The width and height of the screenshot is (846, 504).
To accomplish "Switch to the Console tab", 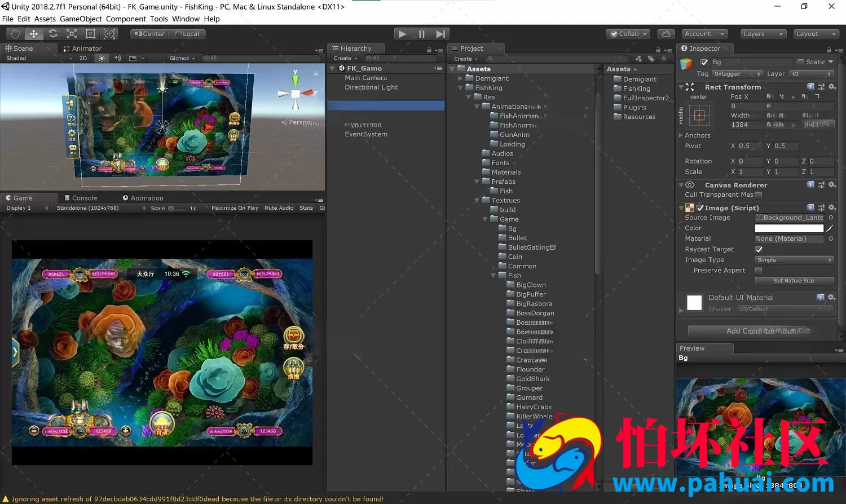I will [81, 198].
